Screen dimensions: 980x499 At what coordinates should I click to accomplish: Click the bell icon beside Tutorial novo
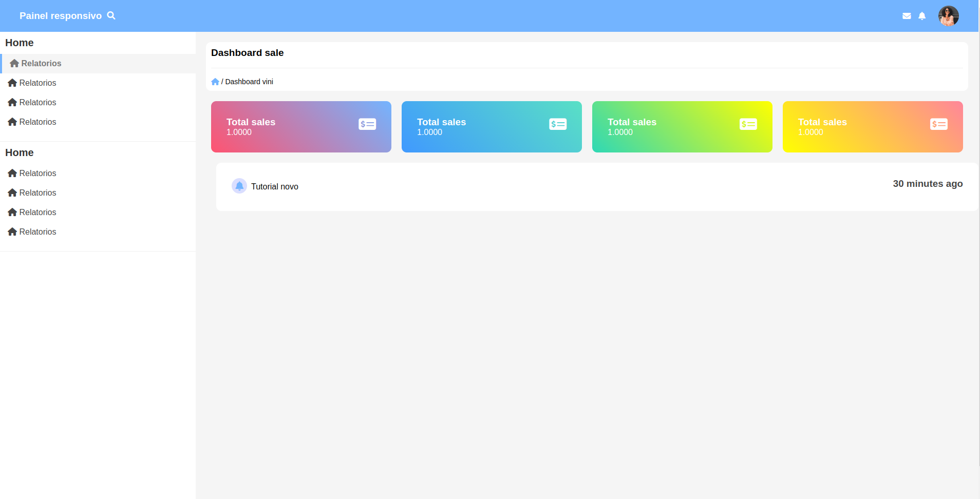click(239, 186)
